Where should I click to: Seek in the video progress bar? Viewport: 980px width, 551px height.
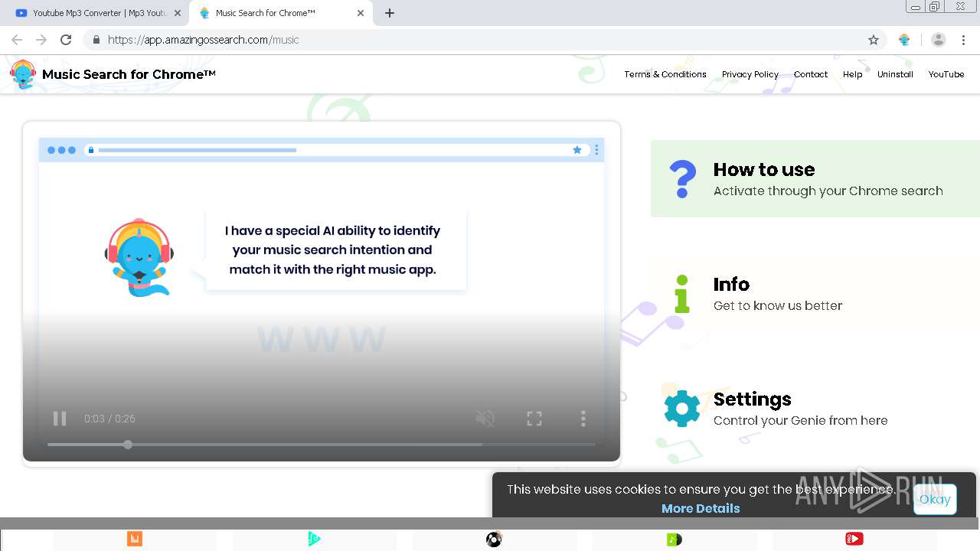pyautogui.click(x=321, y=445)
